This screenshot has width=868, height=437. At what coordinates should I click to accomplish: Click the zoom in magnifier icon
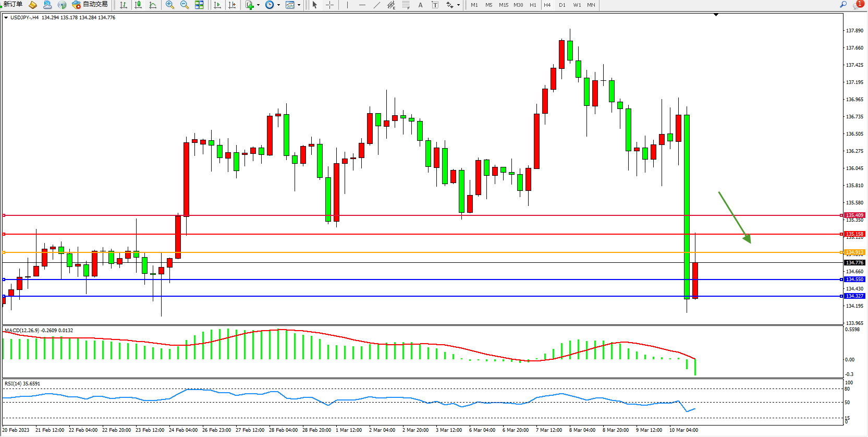click(x=169, y=5)
